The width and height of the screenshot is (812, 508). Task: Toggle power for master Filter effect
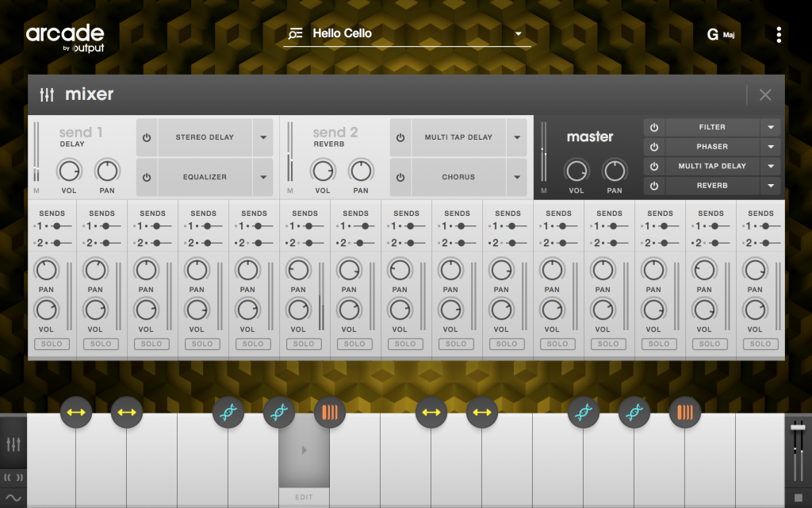(x=654, y=127)
